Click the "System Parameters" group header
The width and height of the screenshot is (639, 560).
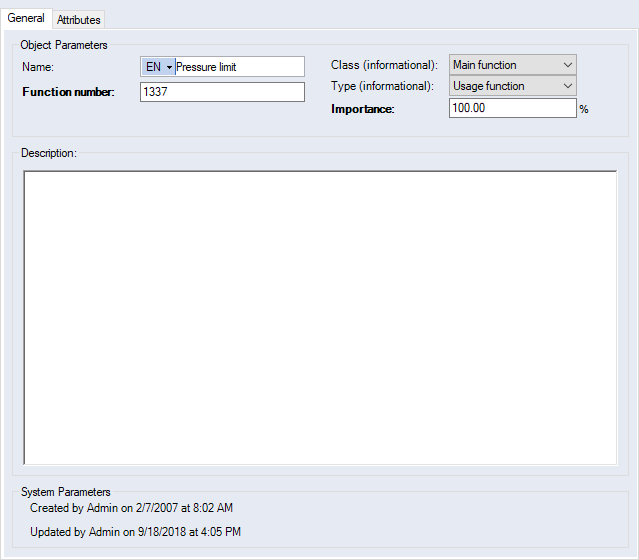tap(65, 492)
